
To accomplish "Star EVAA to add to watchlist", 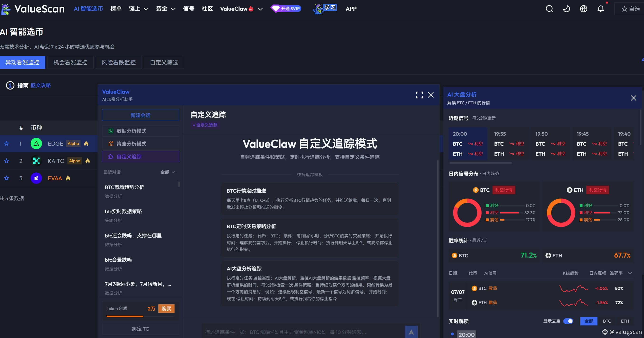I will [x=6, y=178].
